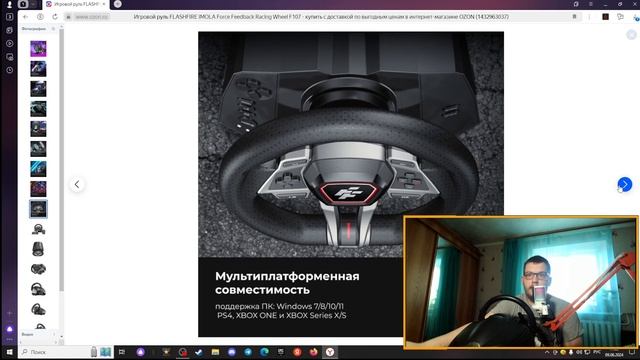Expand the system tray hidden icons
The width and height of the screenshot is (640, 360).
point(547,352)
